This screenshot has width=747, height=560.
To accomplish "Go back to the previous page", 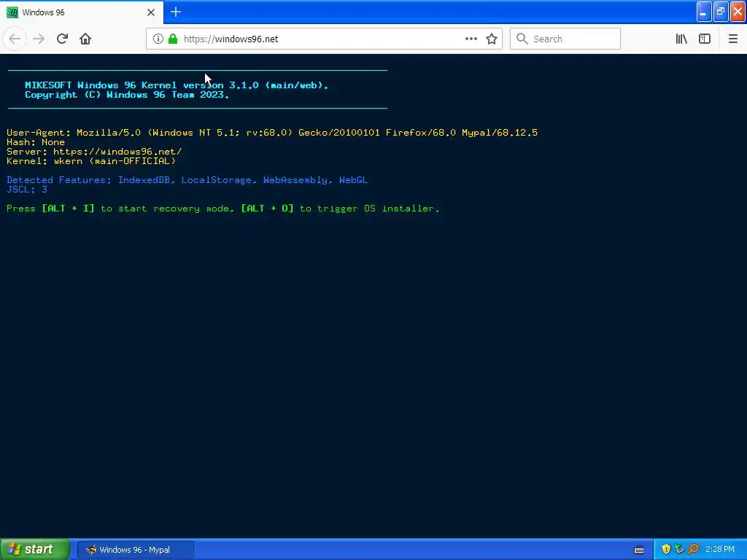I will (x=15, y=39).
